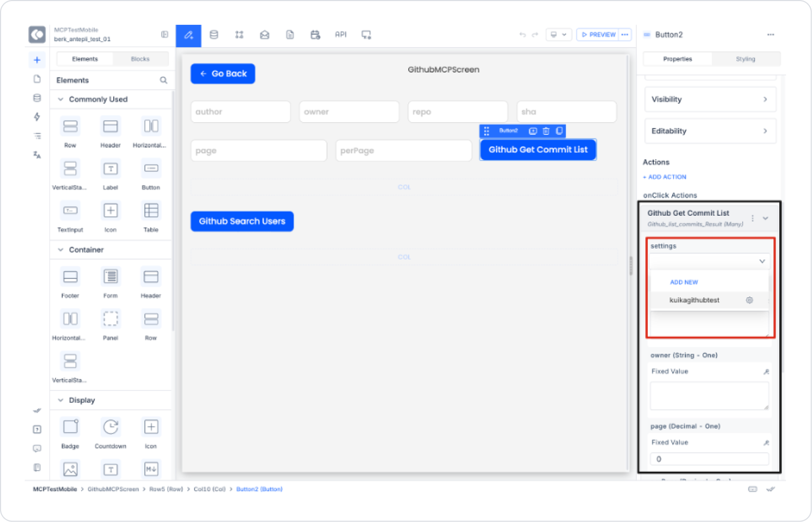Switch to the Properties tab
The image size is (812, 522).
click(678, 59)
